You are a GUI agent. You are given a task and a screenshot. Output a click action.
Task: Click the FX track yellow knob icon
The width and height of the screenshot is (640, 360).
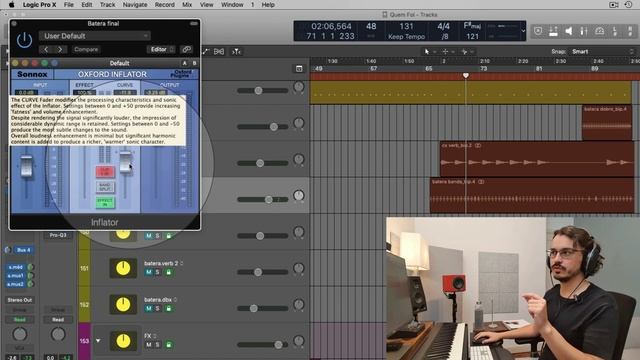click(123, 341)
